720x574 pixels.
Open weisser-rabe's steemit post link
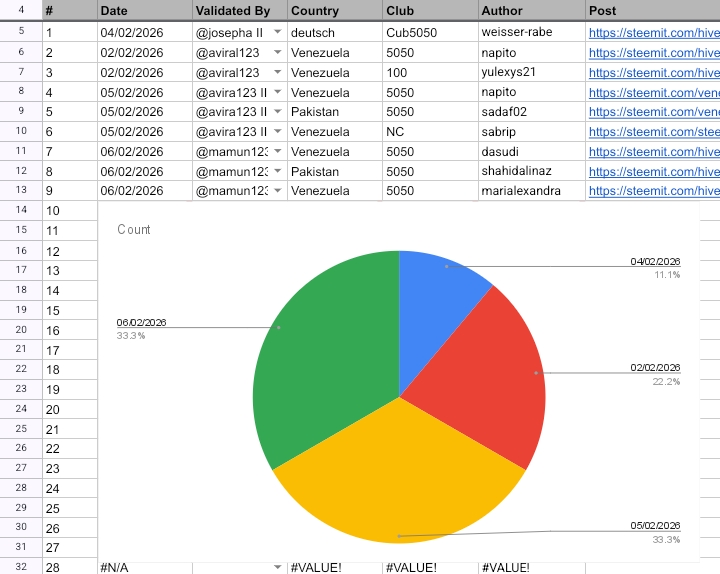click(x=654, y=33)
